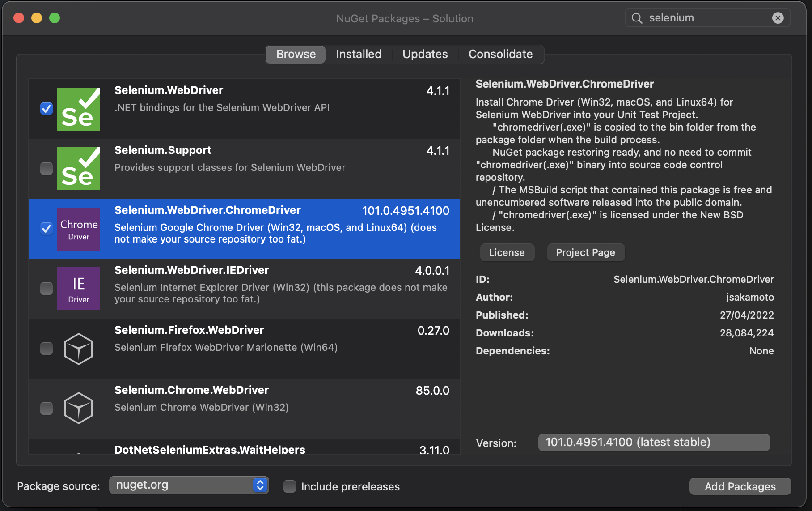Enable Include prereleases
Image resolution: width=812 pixels, height=511 pixels.
point(290,486)
